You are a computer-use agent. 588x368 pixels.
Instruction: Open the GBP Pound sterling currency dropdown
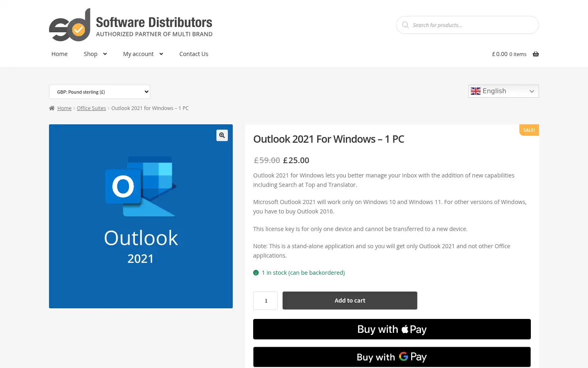pos(100,92)
